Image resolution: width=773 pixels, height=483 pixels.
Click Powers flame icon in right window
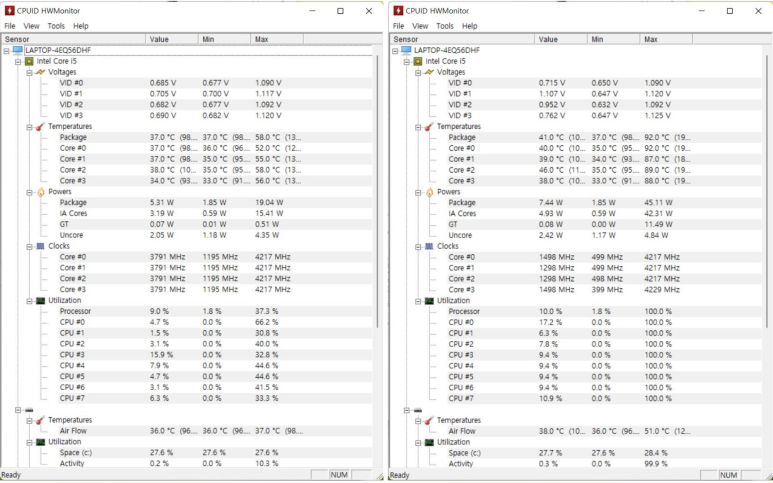[x=429, y=192]
